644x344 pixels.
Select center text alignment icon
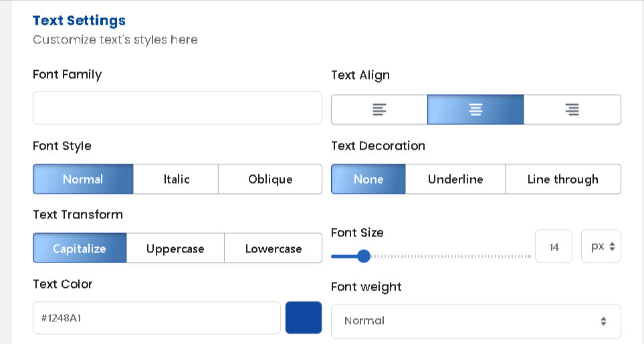tap(475, 110)
